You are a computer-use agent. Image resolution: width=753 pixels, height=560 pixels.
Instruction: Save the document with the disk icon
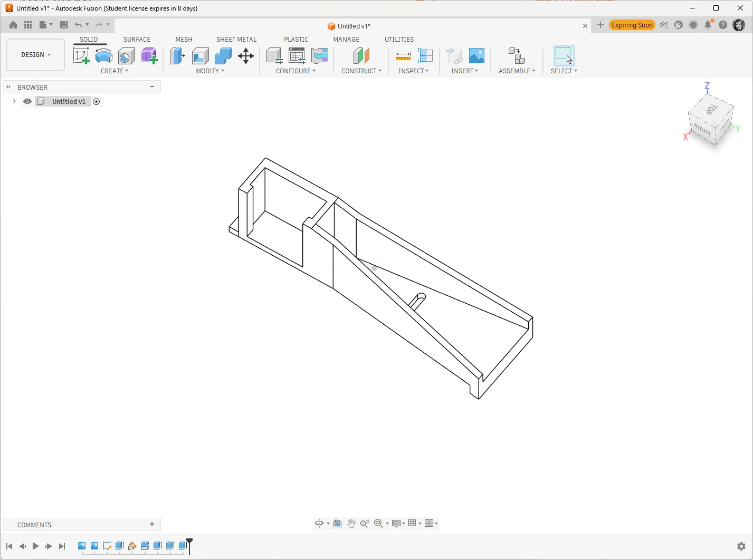click(x=64, y=25)
